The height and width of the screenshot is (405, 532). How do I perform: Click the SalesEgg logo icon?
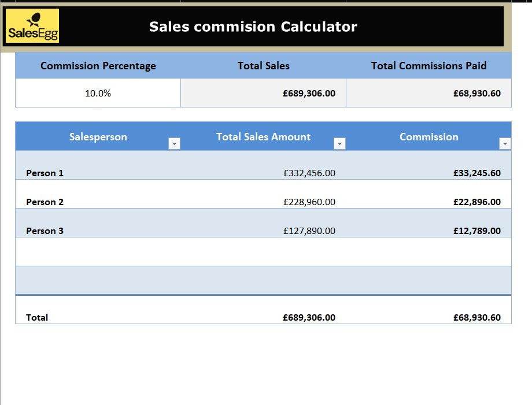[x=33, y=26]
